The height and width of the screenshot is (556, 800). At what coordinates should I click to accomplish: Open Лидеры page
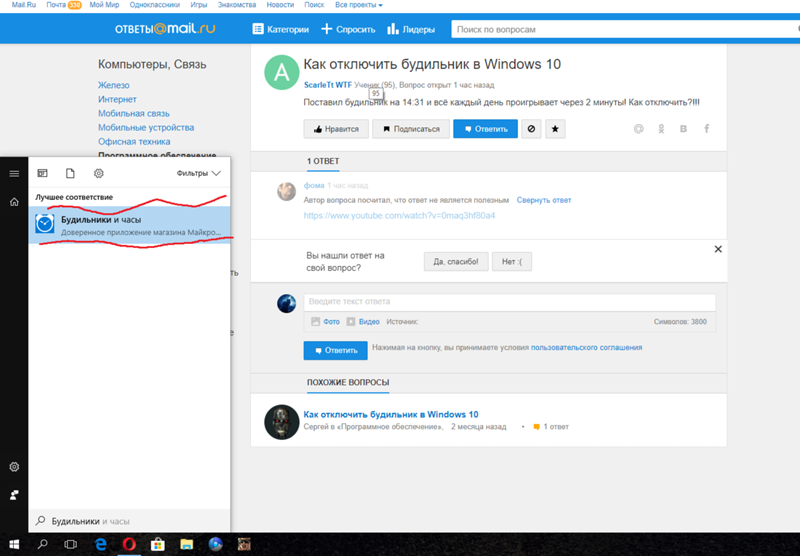point(411,30)
